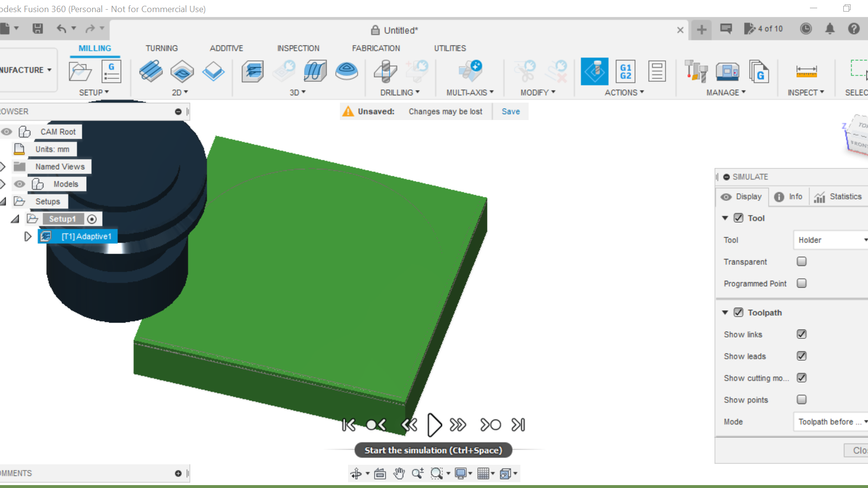This screenshot has height=488, width=868.
Task: Switch to the ADDITIVE tab
Action: pyautogui.click(x=227, y=48)
